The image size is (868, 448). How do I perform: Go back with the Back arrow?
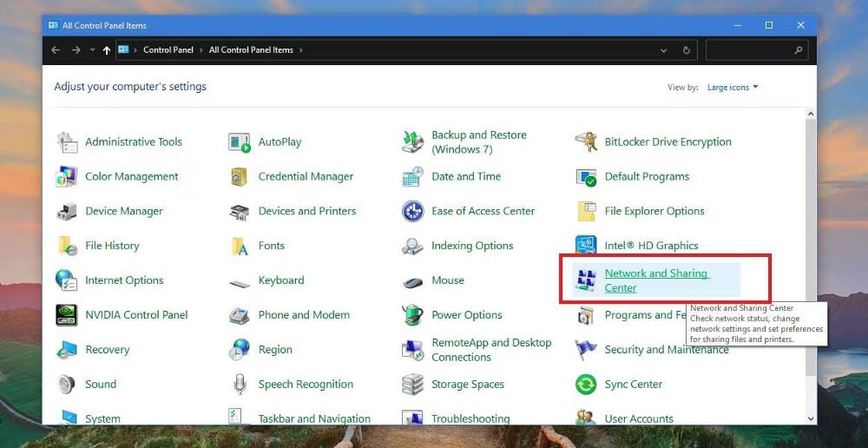click(x=56, y=49)
